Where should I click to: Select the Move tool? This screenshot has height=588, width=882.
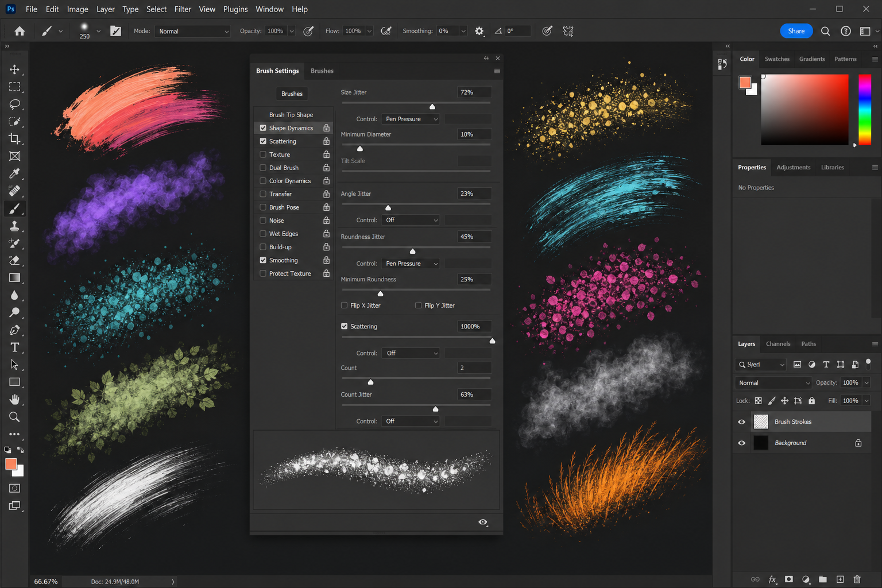14,69
